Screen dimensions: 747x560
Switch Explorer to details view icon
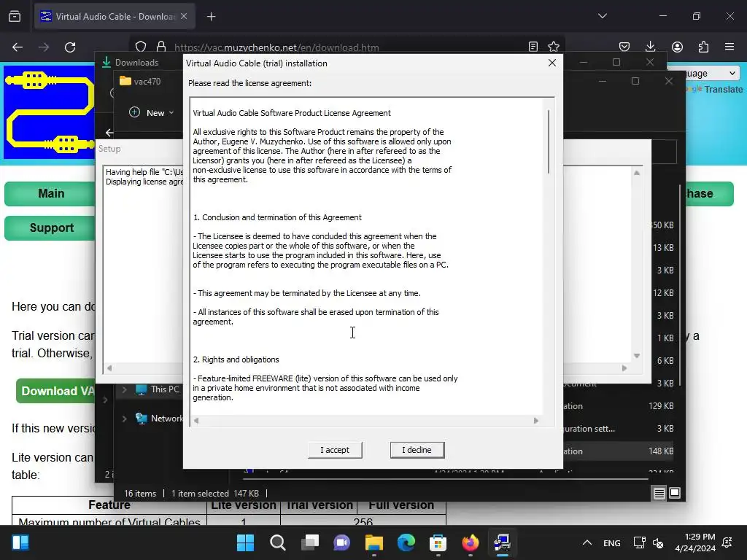[659, 494]
